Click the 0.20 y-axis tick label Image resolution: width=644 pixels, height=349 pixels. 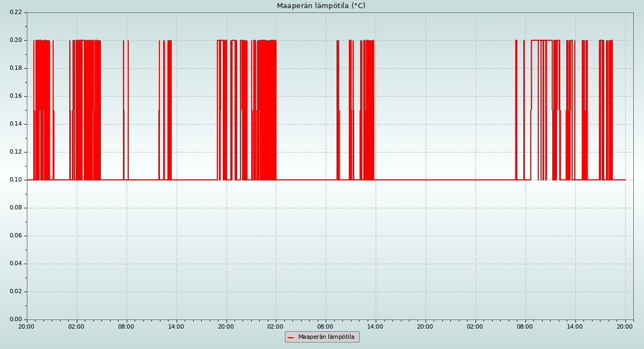click(16, 40)
